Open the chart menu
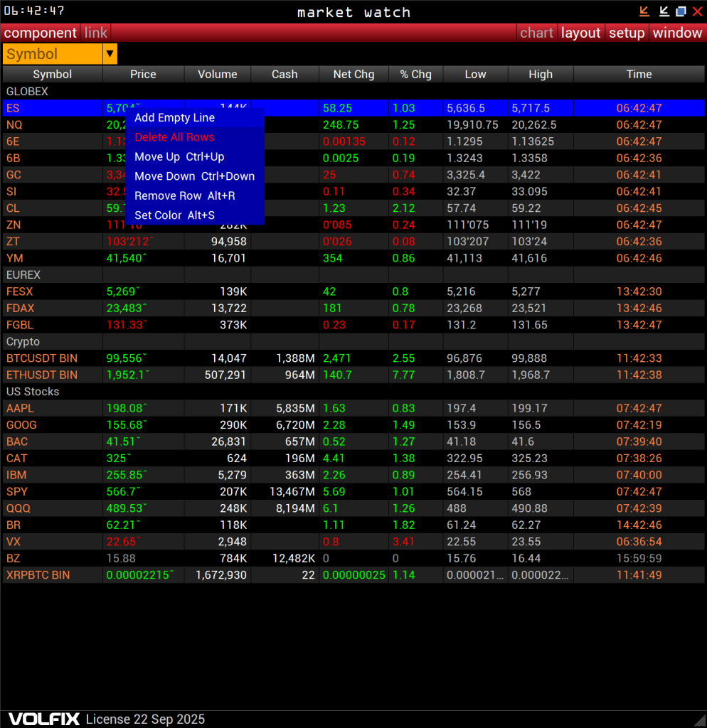 point(536,33)
